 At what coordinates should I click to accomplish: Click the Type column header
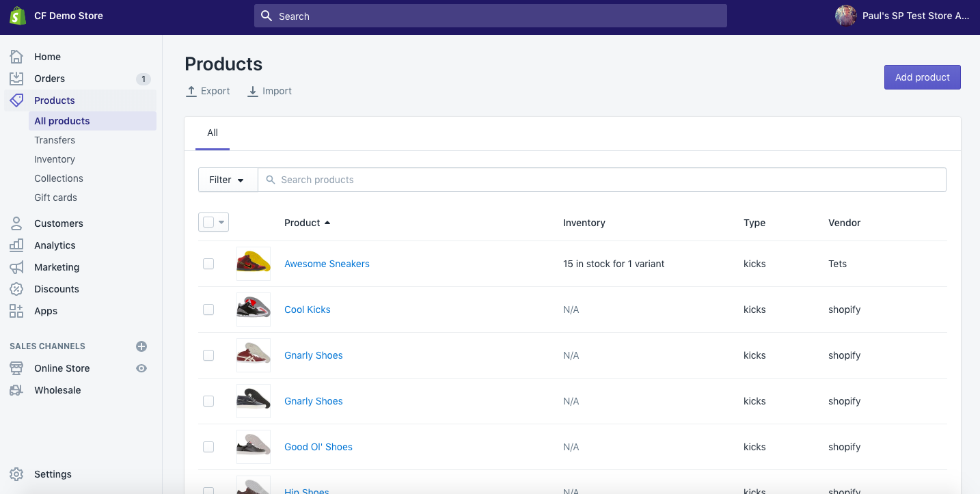click(754, 223)
